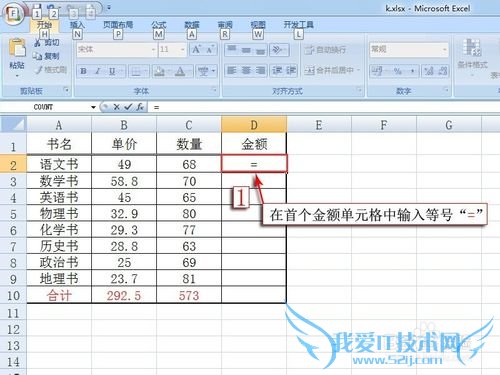The width and height of the screenshot is (500, 375).
Task: Open the 公式 (Formulas) tab
Action: tap(159, 25)
